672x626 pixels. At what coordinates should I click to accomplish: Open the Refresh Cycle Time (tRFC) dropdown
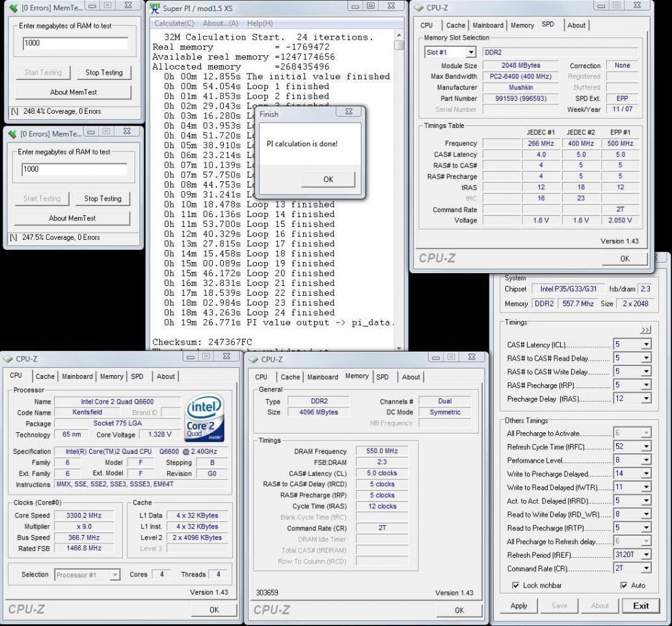coord(646,447)
